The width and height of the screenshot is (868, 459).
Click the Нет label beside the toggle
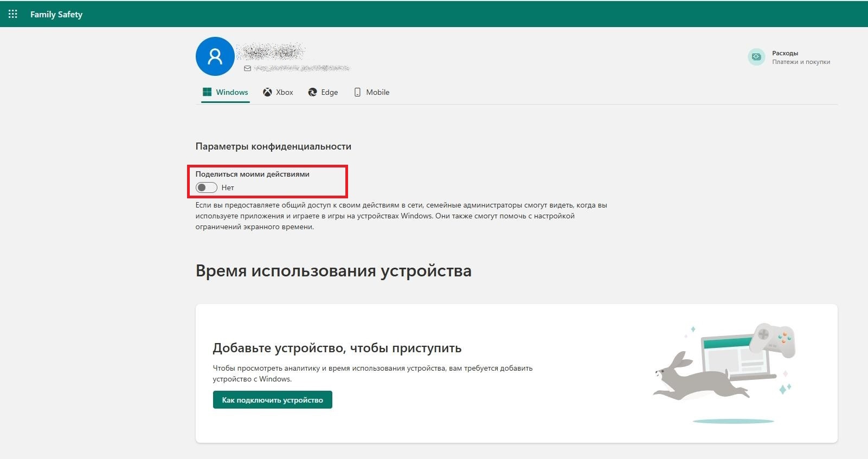point(228,188)
